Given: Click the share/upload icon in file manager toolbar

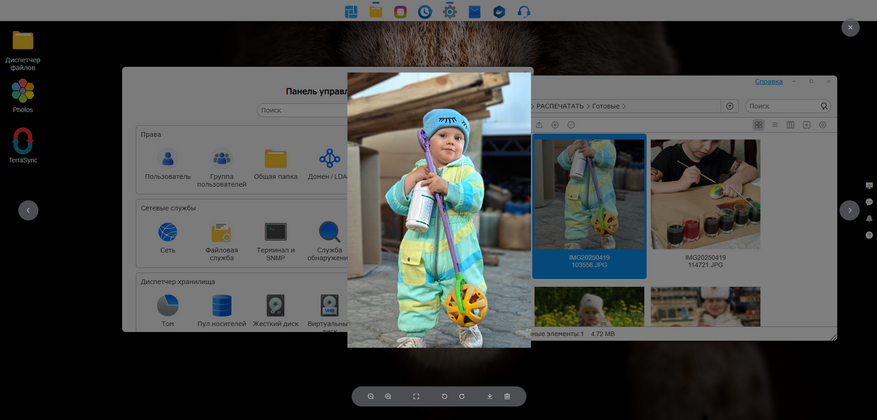Looking at the screenshot, I should point(539,125).
